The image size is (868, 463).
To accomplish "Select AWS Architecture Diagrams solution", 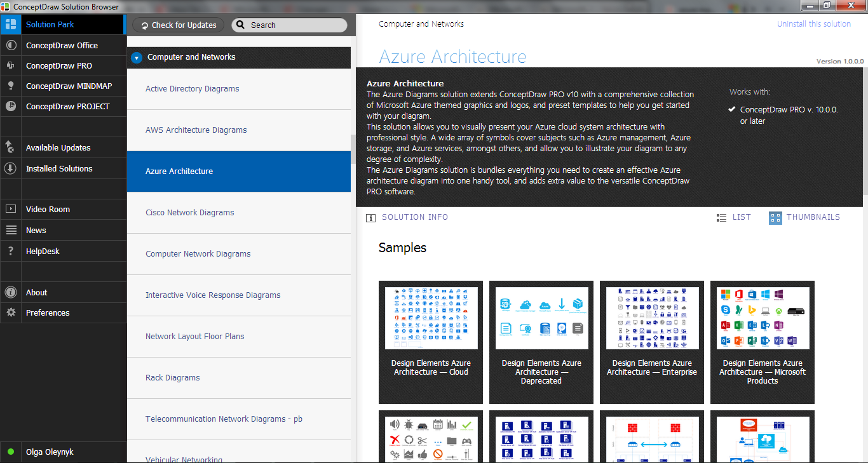I will click(239, 130).
